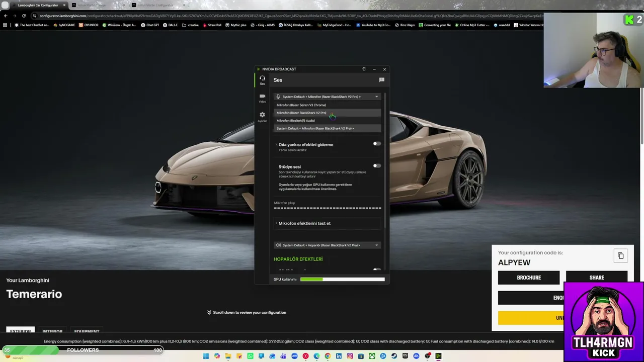Click the feedback speech-bubble icon beside Ses
This screenshot has width=644, height=362.
[x=382, y=80]
